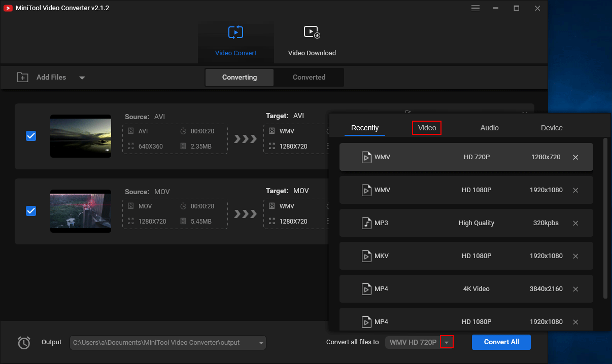Remove MKV HD 1080P from recent list
Image resolution: width=612 pixels, height=364 pixels.
click(575, 256)
